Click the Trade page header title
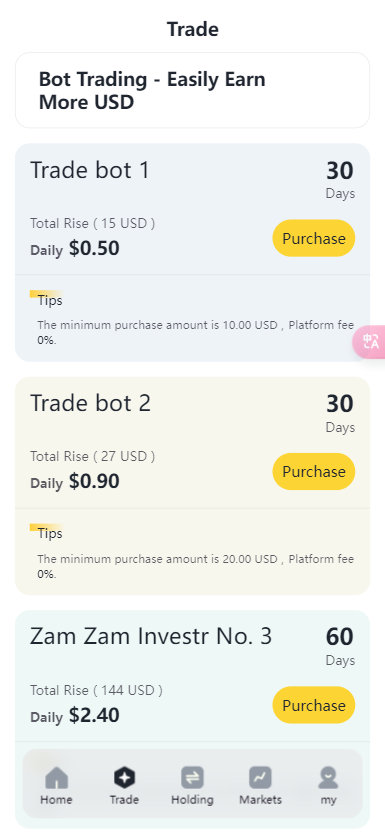The height and width of the screenshot is (833, 385). (x=192, y=29)
